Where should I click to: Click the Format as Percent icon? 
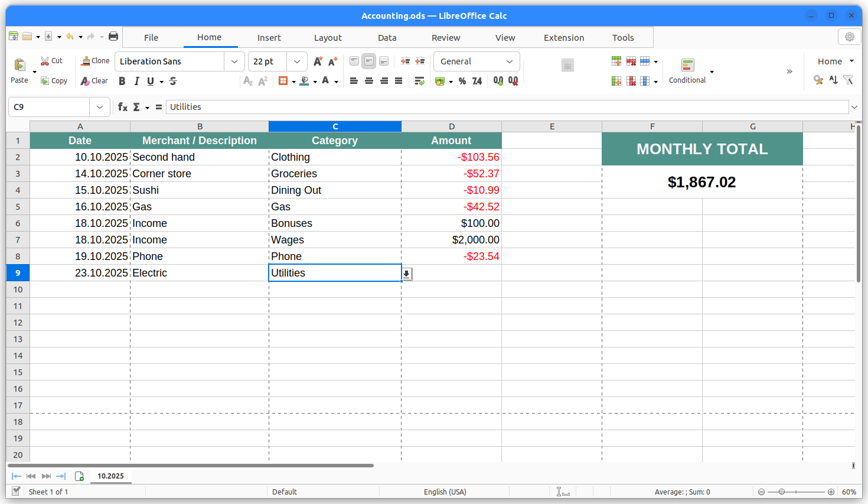point(462,81)
